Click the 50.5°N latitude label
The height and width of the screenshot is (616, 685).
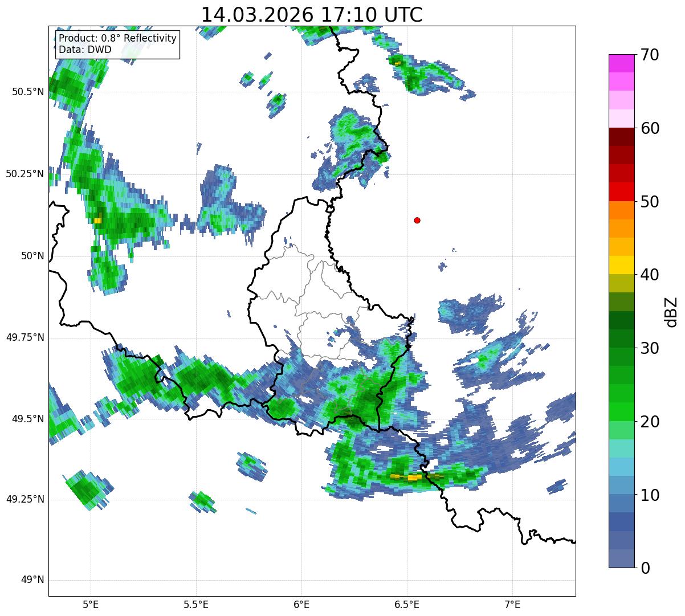28,92
